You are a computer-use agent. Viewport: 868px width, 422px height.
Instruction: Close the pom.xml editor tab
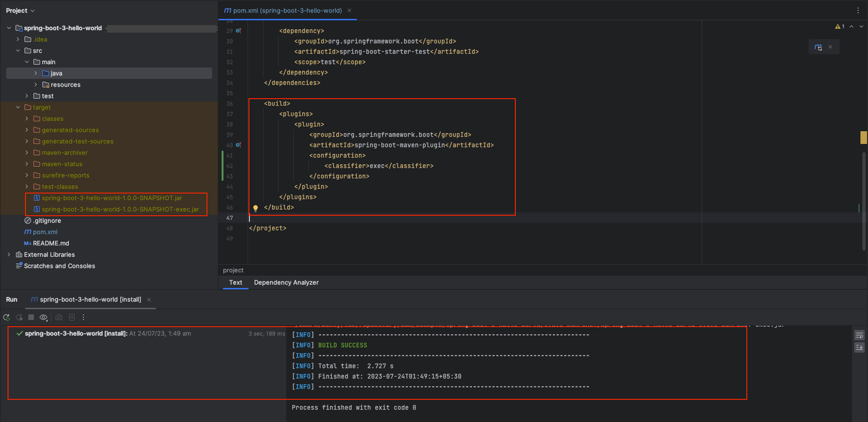[x=349, y=10]
